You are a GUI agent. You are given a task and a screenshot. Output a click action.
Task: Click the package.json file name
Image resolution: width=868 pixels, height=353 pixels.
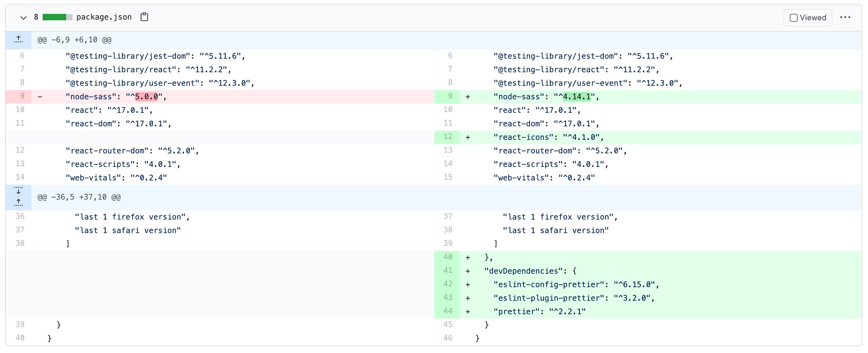click(104, 17)
